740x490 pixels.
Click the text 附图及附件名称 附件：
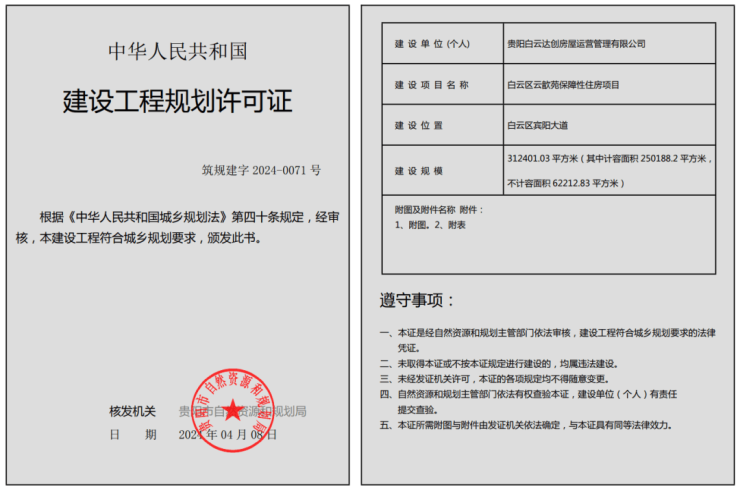(x=439, y=210)
